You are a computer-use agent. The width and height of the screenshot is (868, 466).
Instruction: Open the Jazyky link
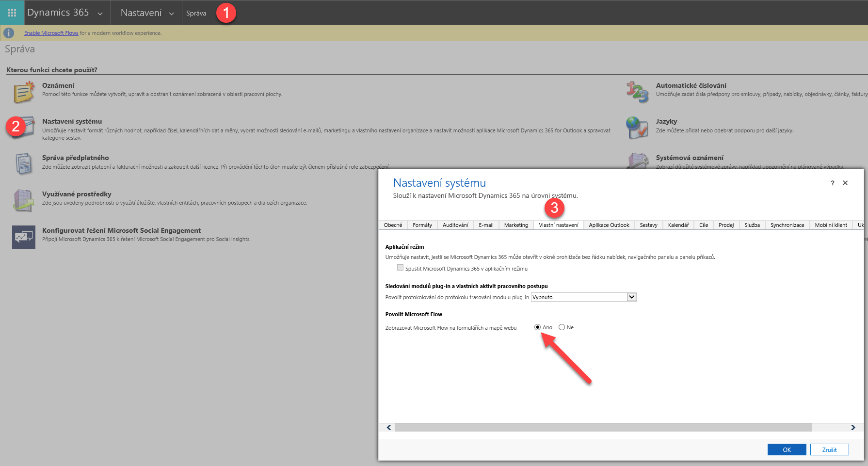coord(666,121)
